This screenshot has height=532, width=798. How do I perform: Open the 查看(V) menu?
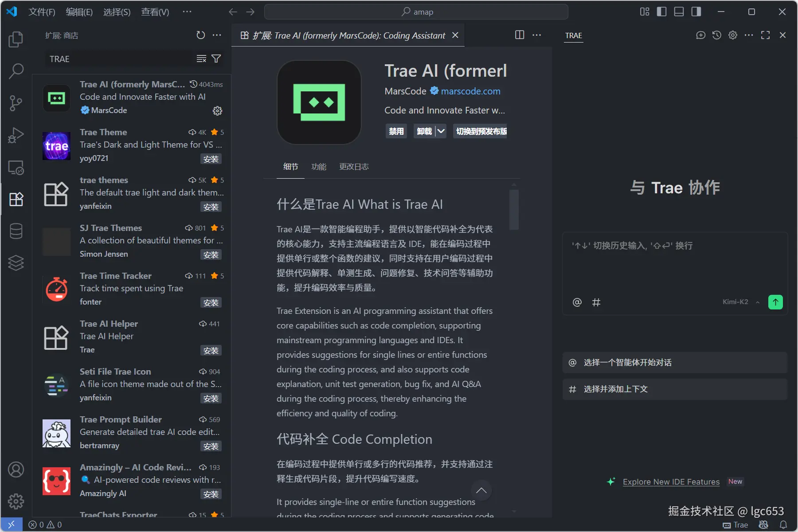155,12
